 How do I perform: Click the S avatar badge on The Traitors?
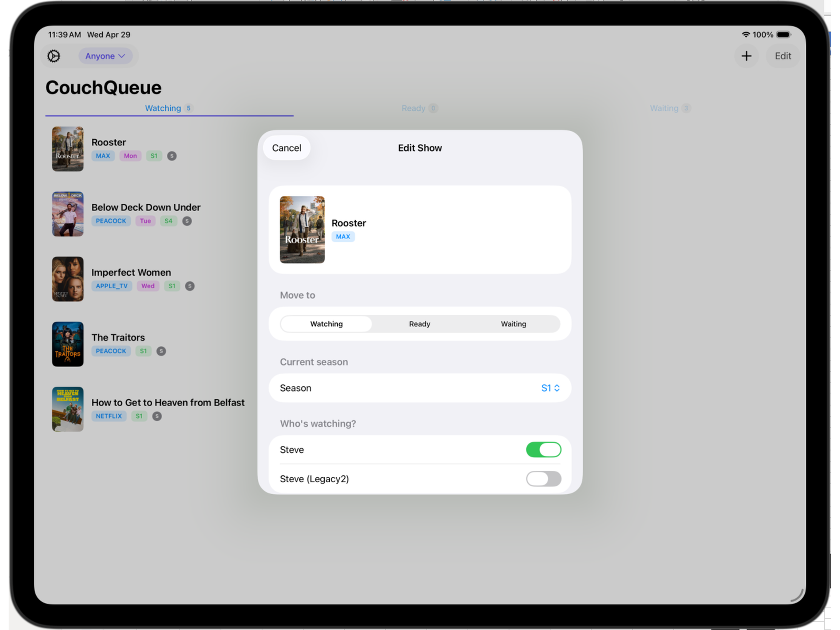(x=161, y=351)
